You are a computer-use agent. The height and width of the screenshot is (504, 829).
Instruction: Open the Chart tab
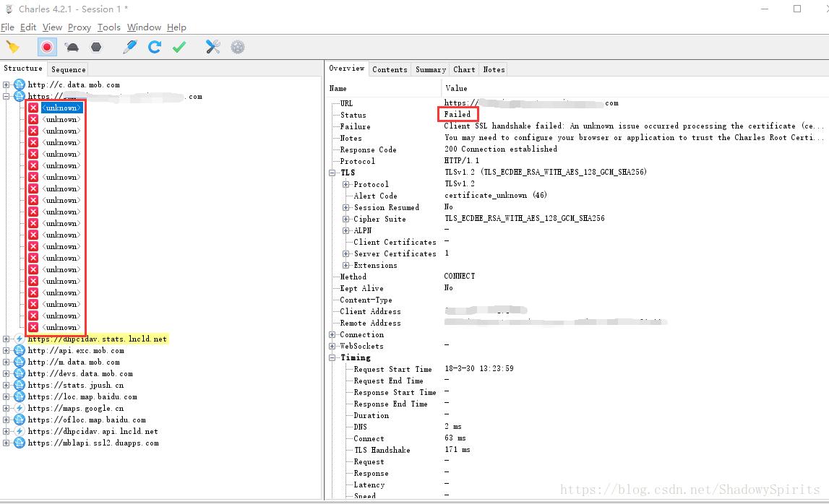click(x=464, y=69)
